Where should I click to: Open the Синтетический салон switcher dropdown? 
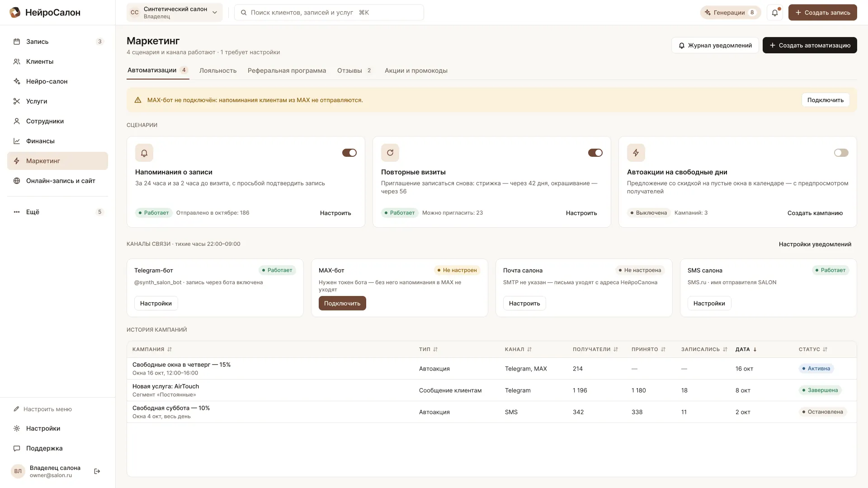point(175,13)
